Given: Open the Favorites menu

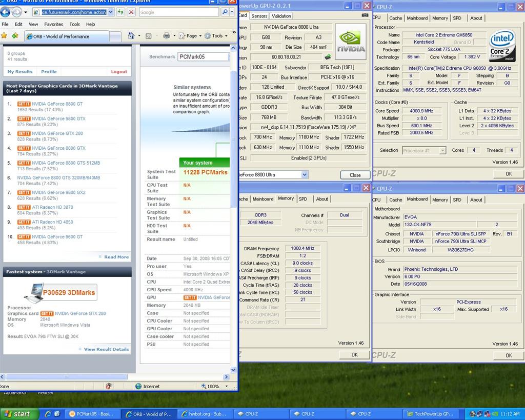Looking at the screenshot, I should pos(53,24).
